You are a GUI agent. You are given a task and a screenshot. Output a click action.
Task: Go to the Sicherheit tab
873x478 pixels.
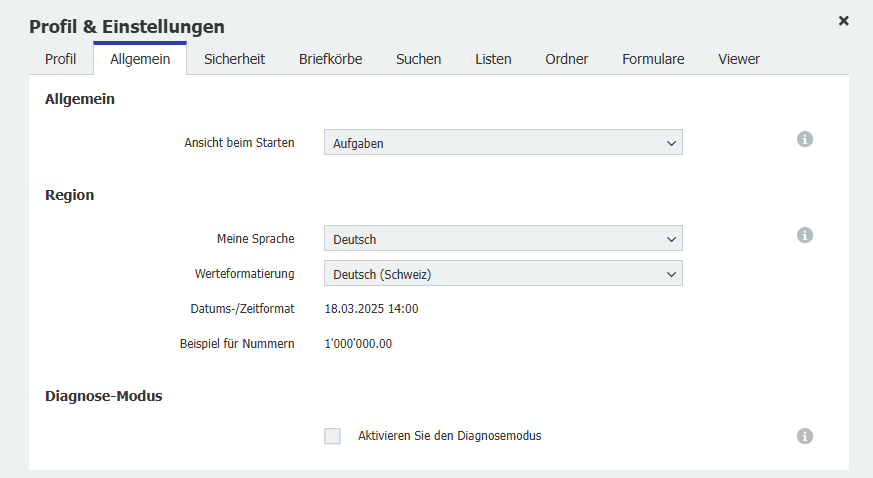(x=234, y=59)
